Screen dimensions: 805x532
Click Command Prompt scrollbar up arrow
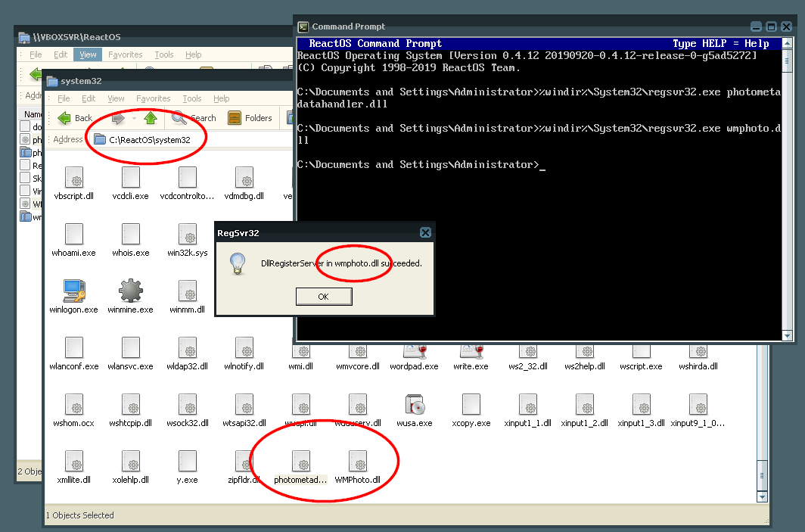(787, 44)
